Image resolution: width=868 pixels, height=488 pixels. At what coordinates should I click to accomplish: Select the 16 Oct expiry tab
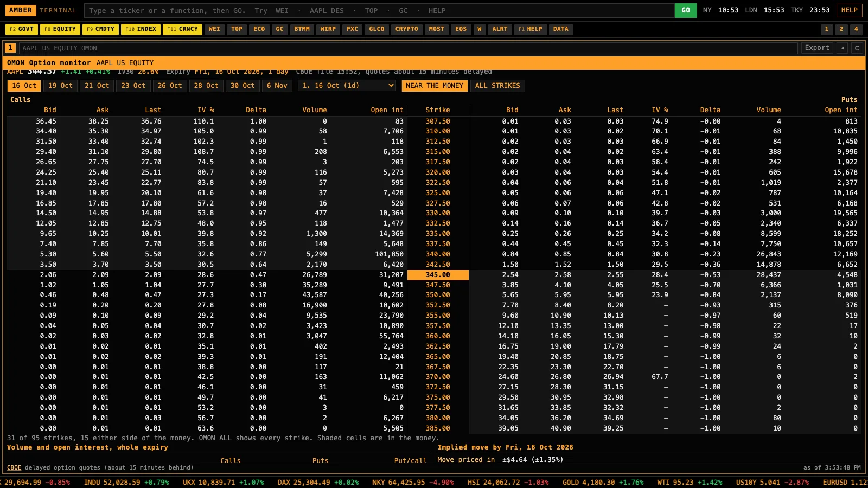click(24, 86)
